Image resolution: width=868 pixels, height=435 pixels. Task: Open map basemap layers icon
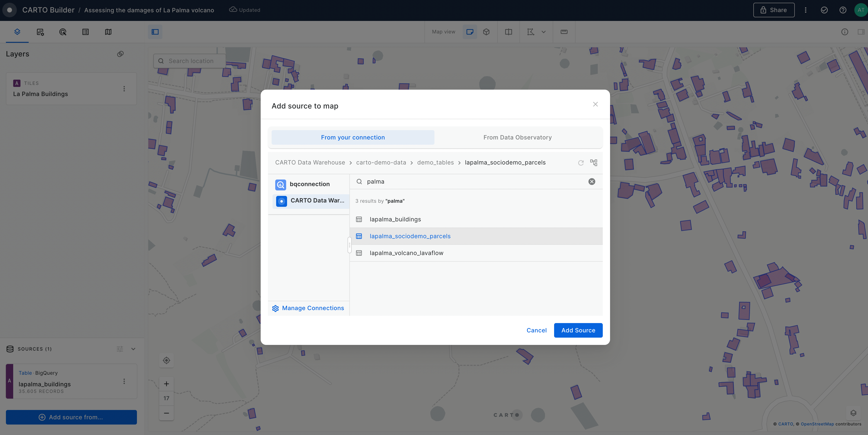point(853,413)
